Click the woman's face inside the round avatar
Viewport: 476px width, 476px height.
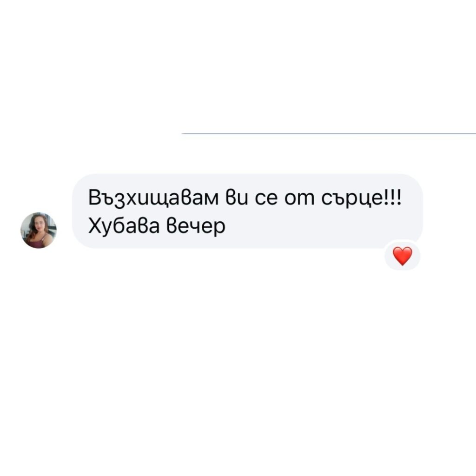click(39, 224)
